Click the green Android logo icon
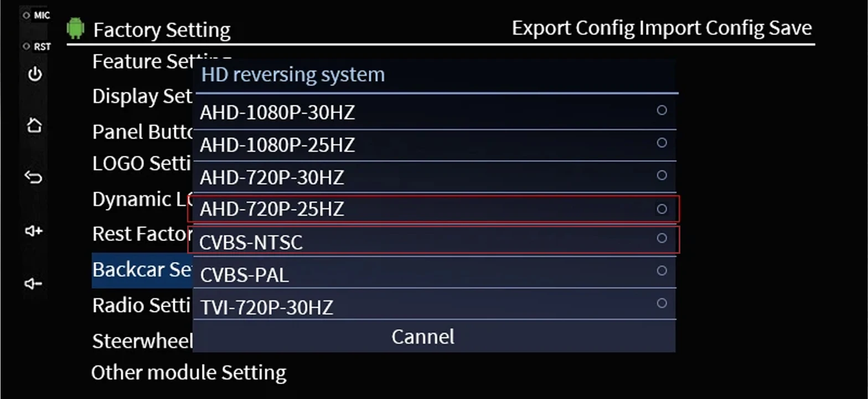The height and width of the screenshot is (399, 868). tap(75, 28)
